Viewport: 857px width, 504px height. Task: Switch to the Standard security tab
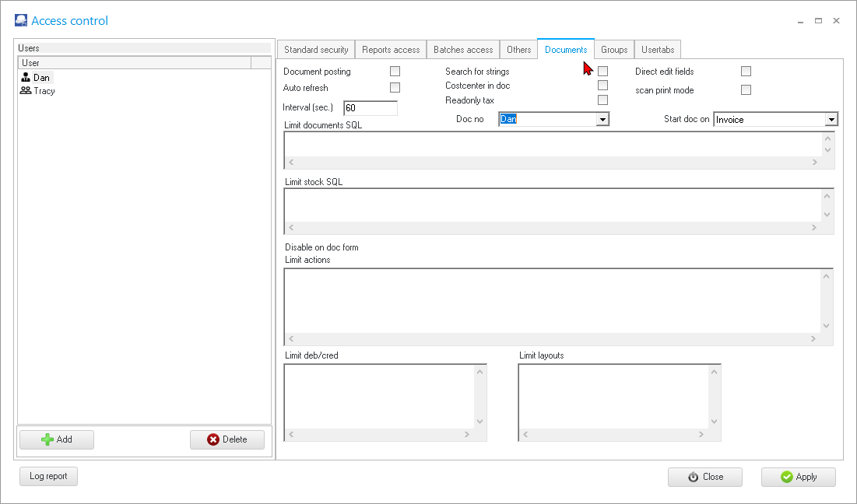(316, 50)
